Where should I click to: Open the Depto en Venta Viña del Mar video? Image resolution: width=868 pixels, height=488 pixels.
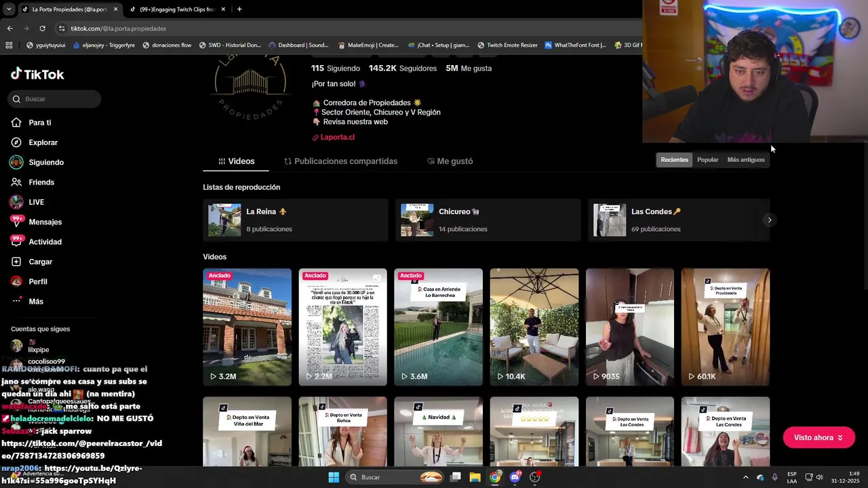pyautogui.click(x=247, y=431)
